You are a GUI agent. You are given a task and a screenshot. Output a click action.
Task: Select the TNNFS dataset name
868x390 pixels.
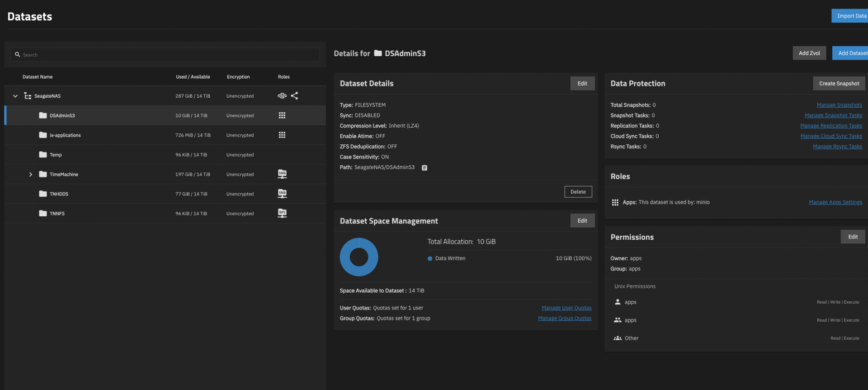tap(57, 214)
